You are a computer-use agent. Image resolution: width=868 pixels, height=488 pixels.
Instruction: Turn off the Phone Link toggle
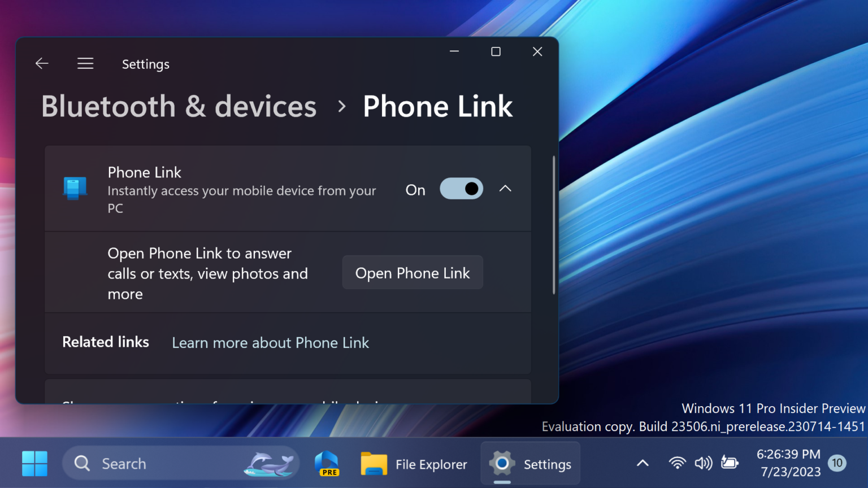pos(461,189)
